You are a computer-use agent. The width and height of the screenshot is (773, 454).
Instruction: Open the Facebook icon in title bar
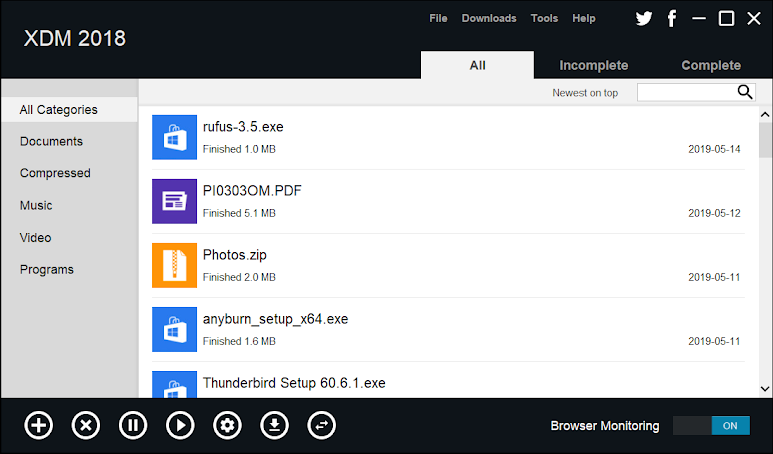672,18
